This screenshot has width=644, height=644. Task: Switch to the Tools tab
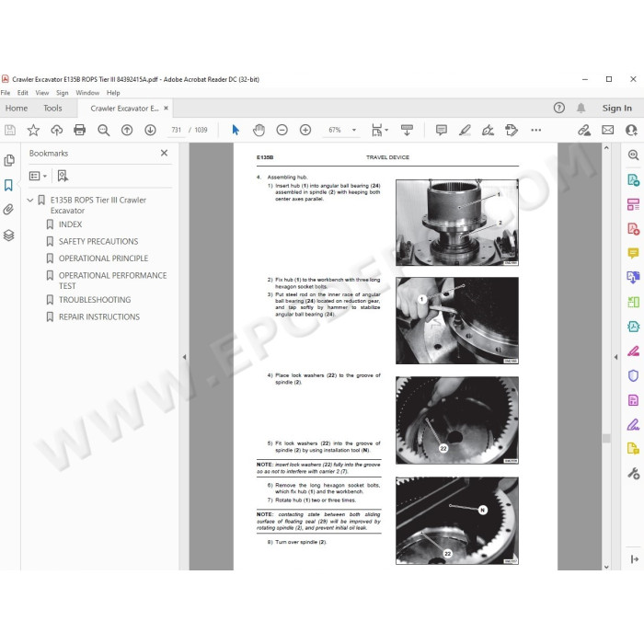coord(52,108)
